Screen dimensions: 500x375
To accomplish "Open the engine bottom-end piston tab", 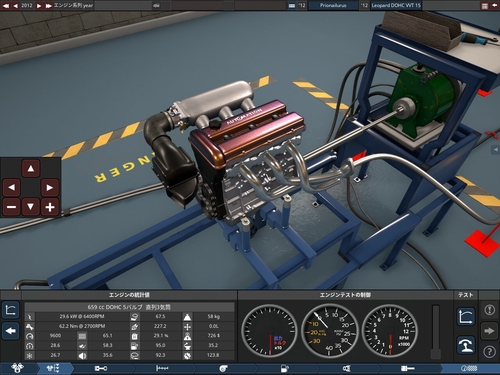I will [101, 368].
